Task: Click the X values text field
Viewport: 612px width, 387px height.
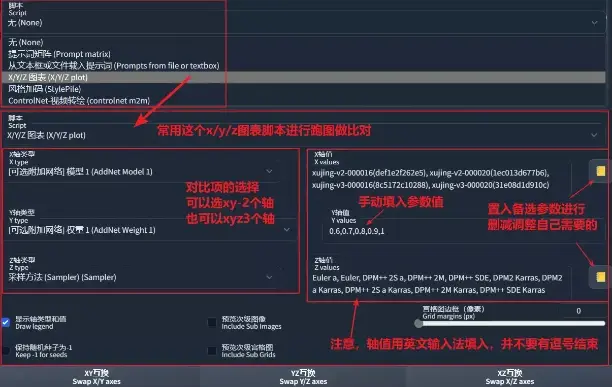Action: click(x=441, y=179)
